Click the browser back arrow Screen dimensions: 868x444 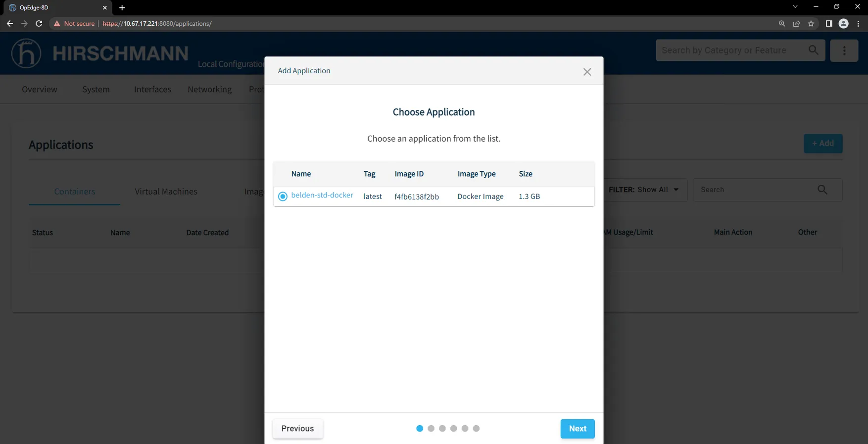tap(10, 23)
